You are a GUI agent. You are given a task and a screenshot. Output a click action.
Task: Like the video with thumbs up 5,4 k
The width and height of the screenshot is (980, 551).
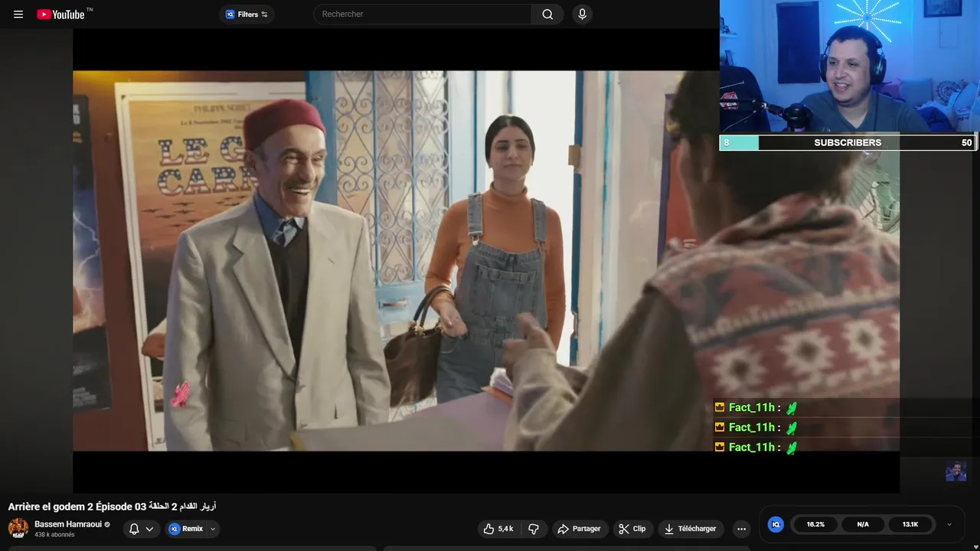499,529
